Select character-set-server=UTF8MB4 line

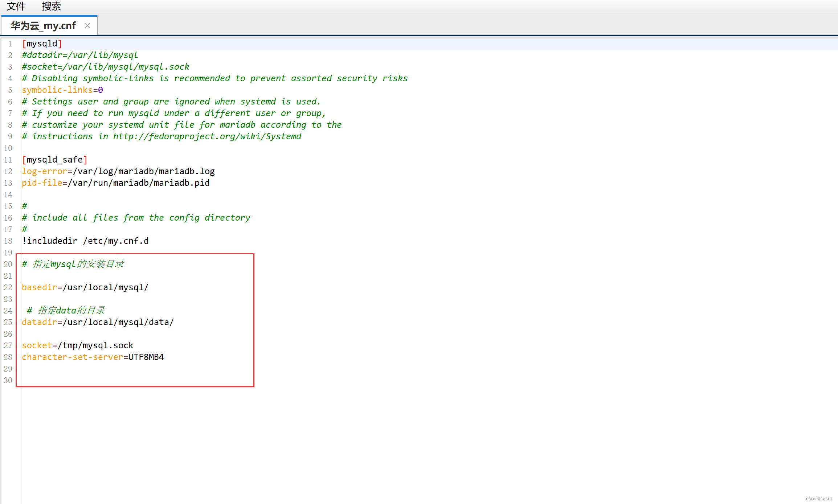(x=93, y=357)
